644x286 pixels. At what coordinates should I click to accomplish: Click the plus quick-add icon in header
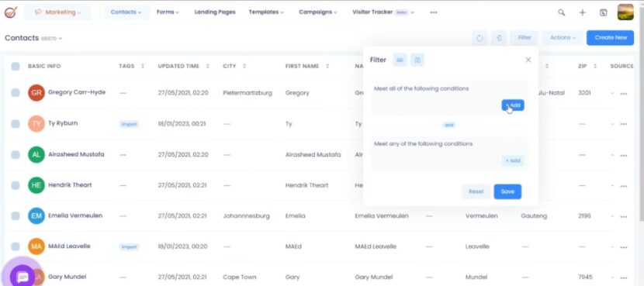(x=582, y=12)
